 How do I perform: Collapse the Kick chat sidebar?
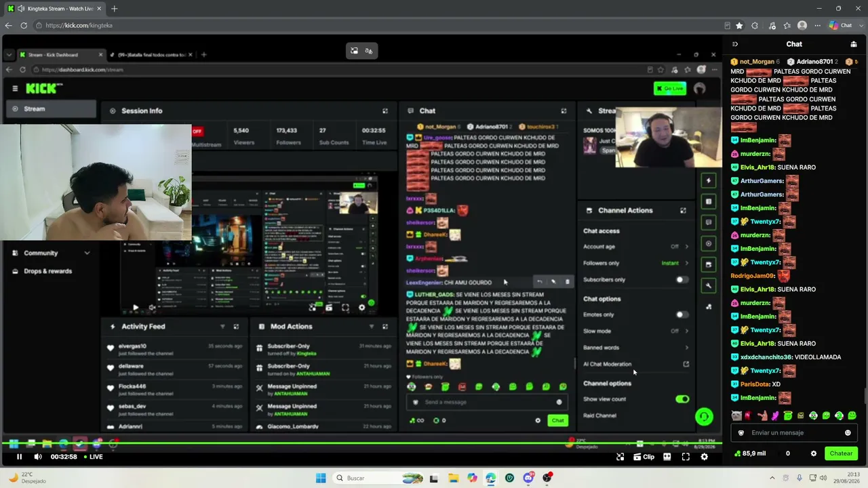[735, 44]
